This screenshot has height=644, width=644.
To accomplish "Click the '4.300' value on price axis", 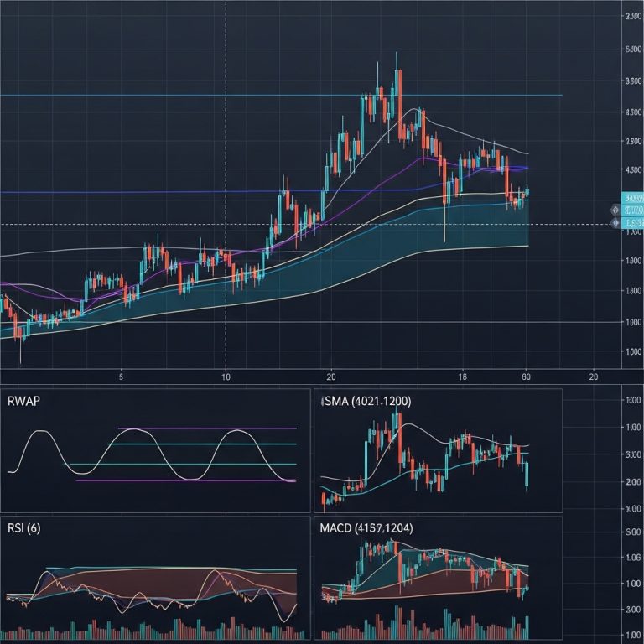I will pyautogui.click(x=633, y=171).
